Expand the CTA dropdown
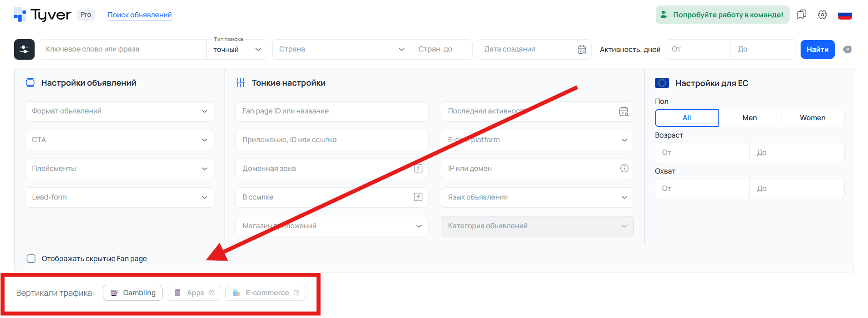868x318 pixels. pyautogui.click(x=120, y=140)
